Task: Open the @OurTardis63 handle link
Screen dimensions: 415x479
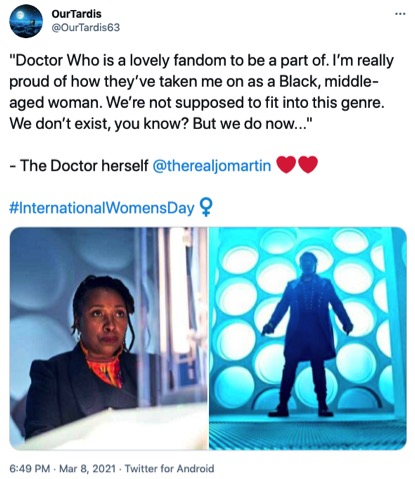Action: tap(85, 27)
